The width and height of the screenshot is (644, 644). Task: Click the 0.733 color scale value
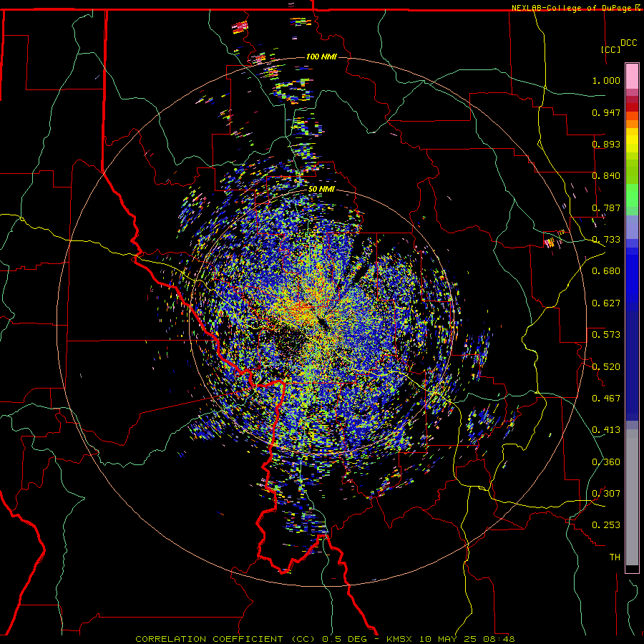606,240
